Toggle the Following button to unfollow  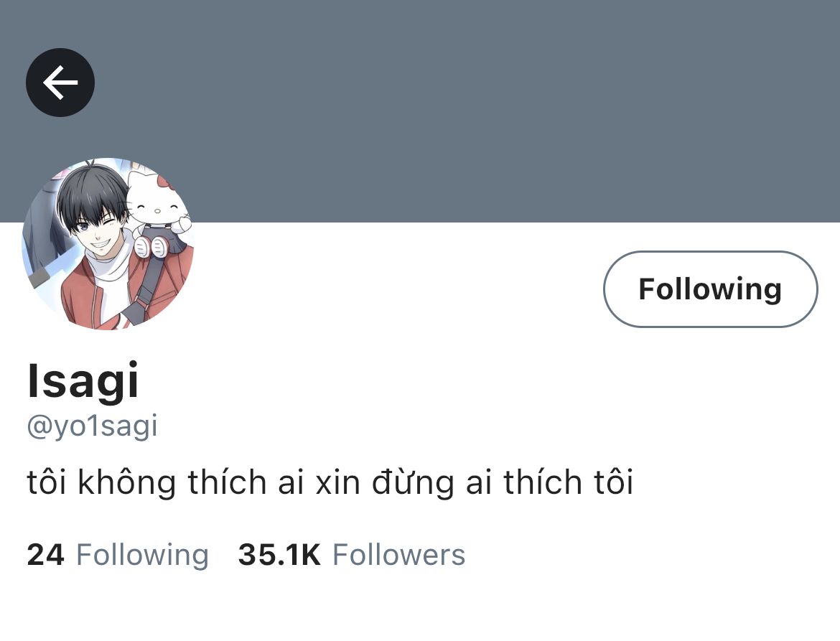coord(710,289)
